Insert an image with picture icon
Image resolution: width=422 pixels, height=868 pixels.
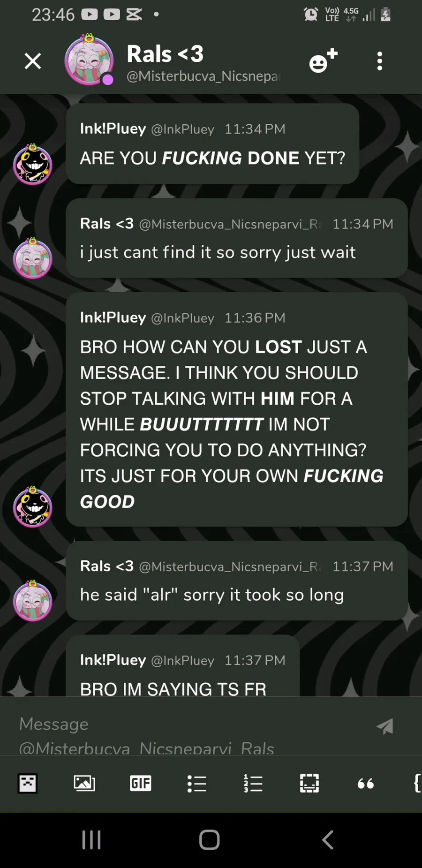(x=84, y=783)
